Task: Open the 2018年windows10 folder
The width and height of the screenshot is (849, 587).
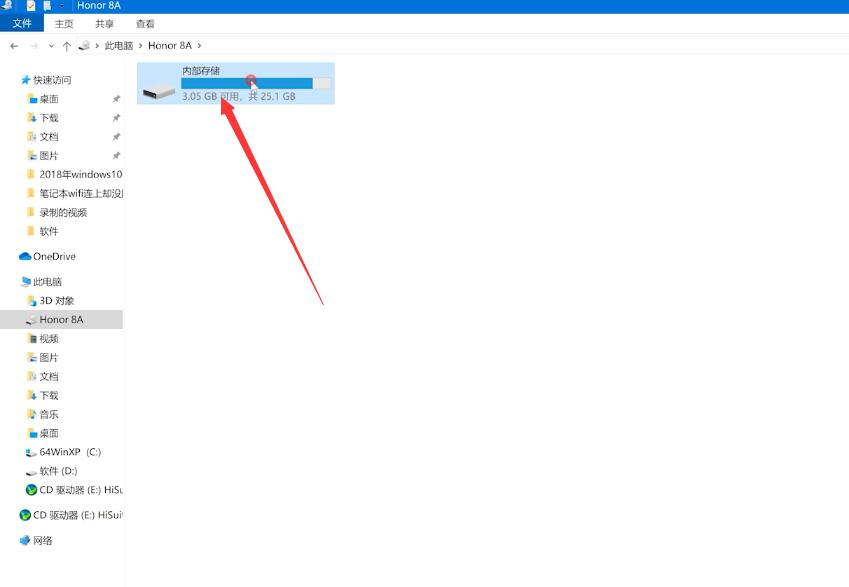Action: [80, 174]
